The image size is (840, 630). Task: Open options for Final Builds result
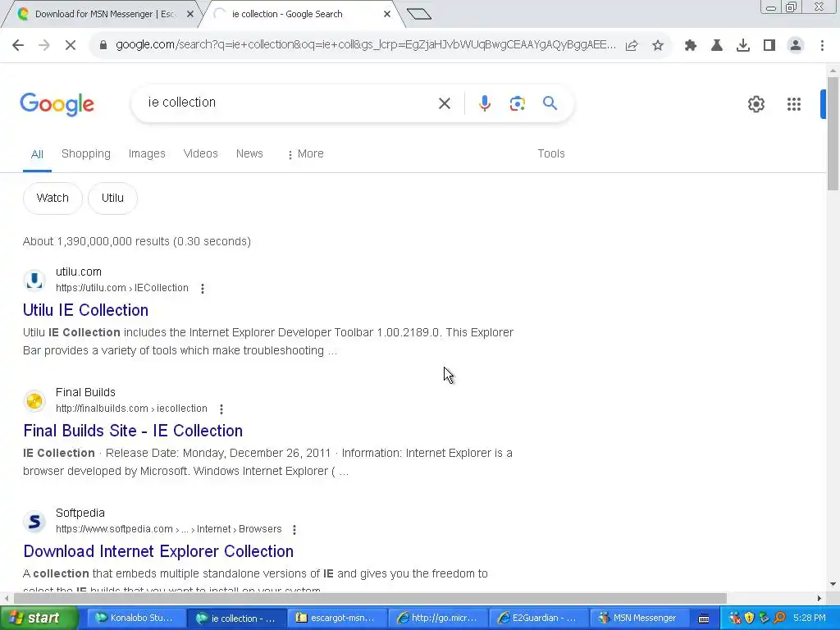pos(221,409)
